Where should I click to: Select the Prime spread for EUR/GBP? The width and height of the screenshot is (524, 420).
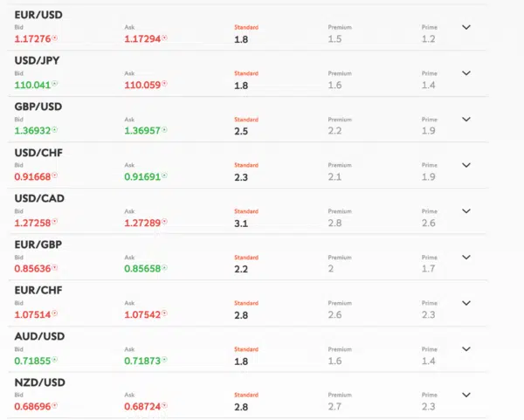point(429,269)
